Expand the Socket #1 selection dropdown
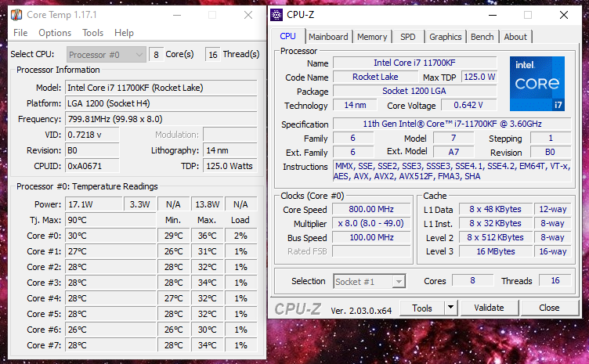Viewport: 589px width, 364px height. 369,281
